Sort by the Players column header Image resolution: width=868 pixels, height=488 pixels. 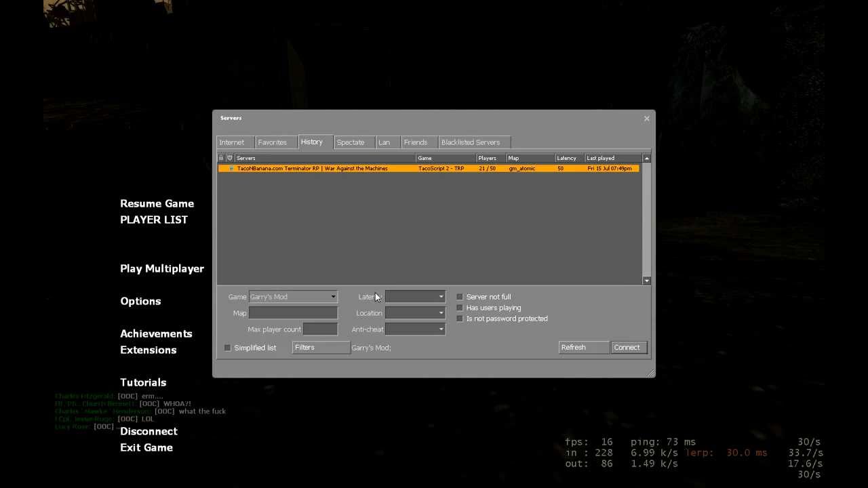click(492, 158)
